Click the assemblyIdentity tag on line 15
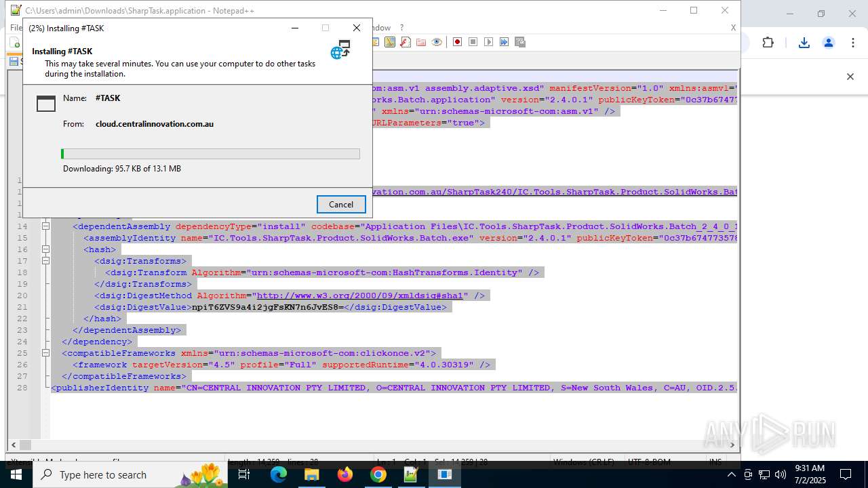This screenshot has height=488, width=868. tap(130, 238)
